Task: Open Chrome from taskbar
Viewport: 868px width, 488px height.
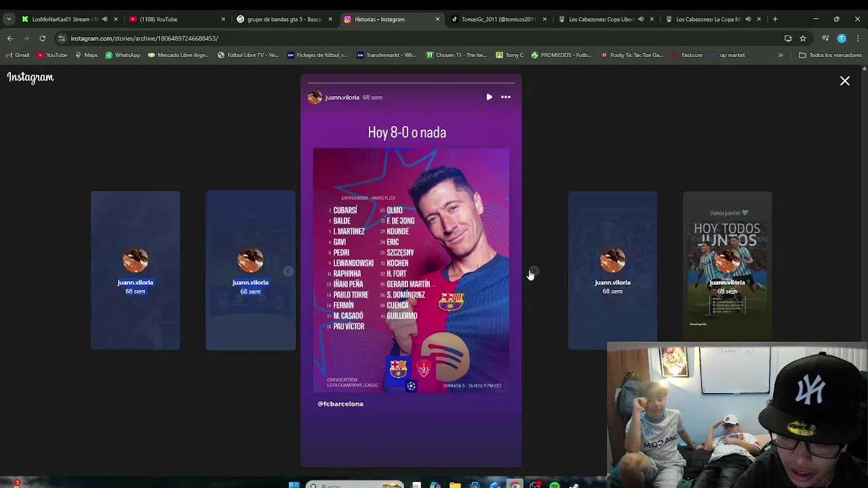Action: coord(515,485)
